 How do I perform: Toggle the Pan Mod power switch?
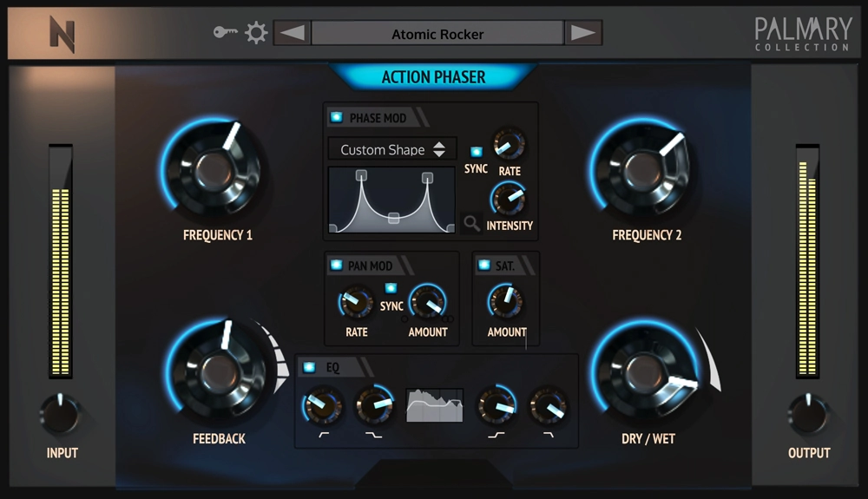pyautogui.click(x=335, y=266)
